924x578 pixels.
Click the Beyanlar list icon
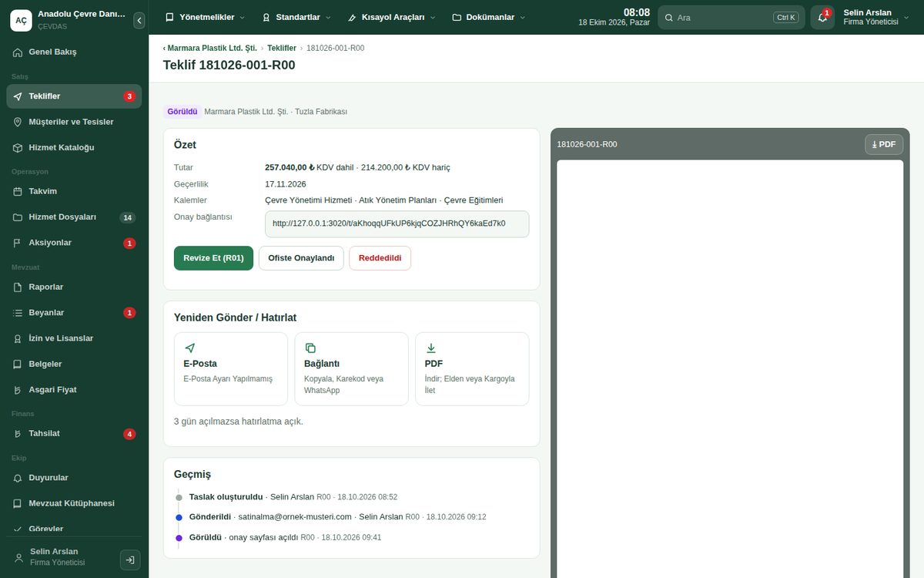click(x=18, y=313)
